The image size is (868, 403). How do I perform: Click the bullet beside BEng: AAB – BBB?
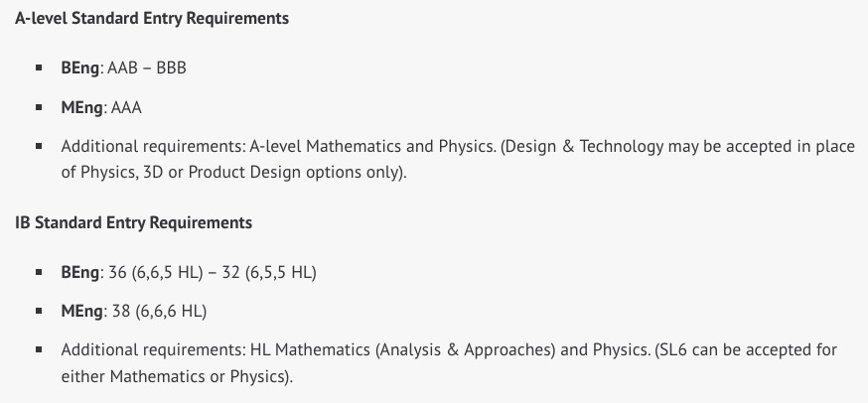[x=39, y=69]
